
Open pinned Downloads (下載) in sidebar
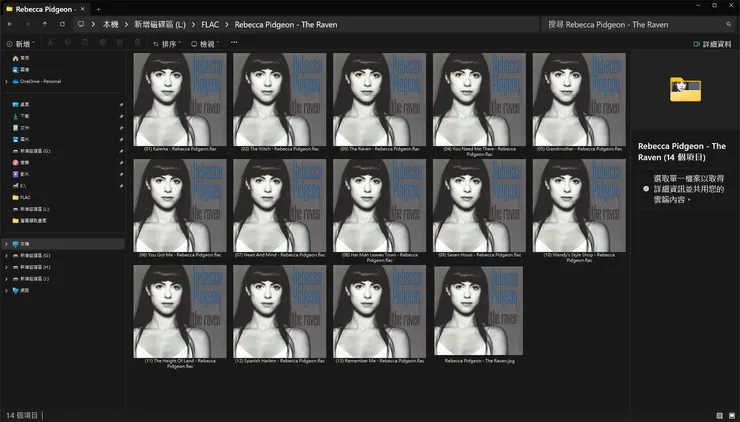point(21,116)
